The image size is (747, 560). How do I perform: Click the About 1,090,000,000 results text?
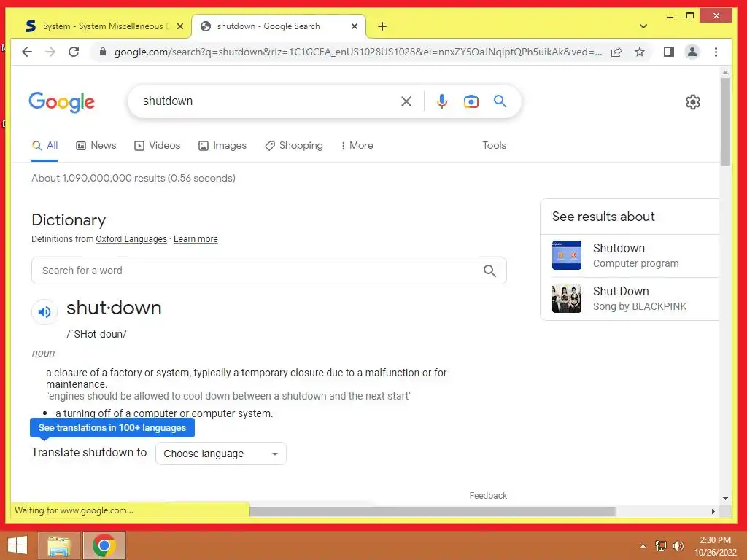pos(133,178)
